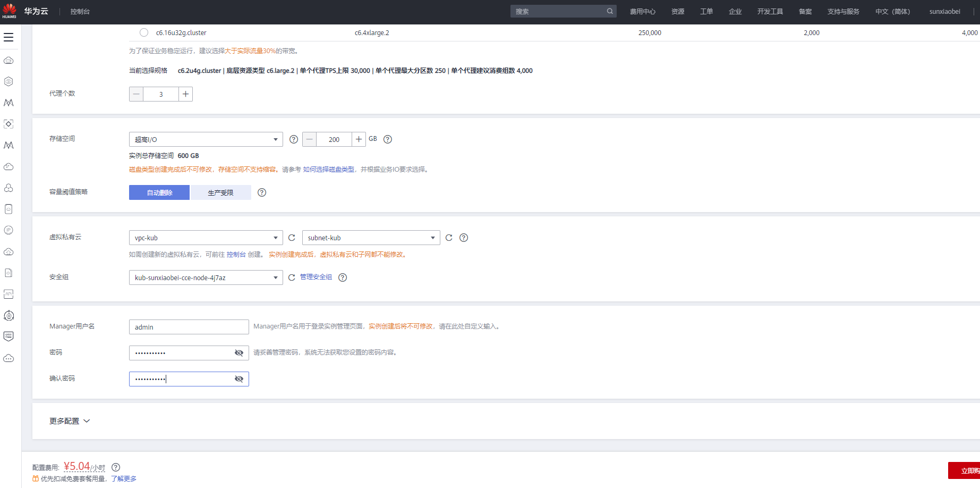Open the 开发工具 menu

[x=770, y=11]
